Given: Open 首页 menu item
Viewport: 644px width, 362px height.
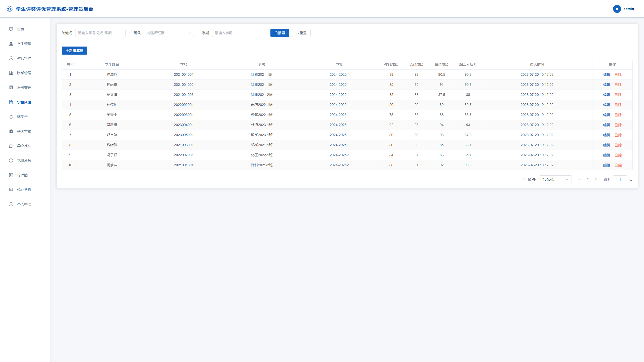Looking at the screenshot, I should coord(25,29).
